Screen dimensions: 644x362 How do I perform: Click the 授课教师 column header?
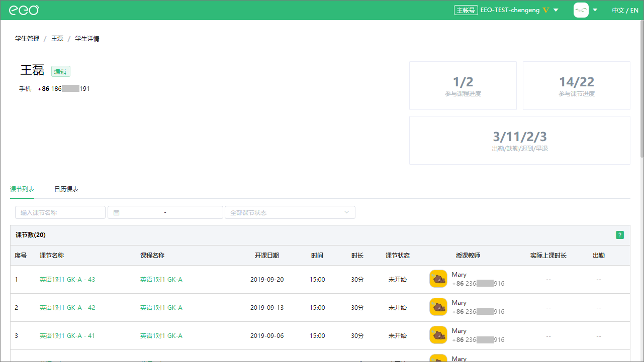(468, 256)
